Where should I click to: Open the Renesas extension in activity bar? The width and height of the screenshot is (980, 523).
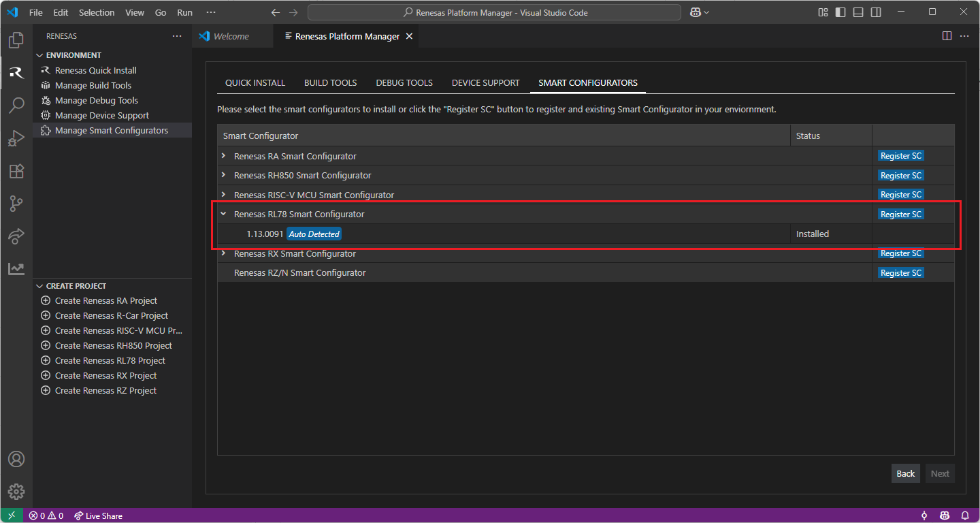click(16, 73)
